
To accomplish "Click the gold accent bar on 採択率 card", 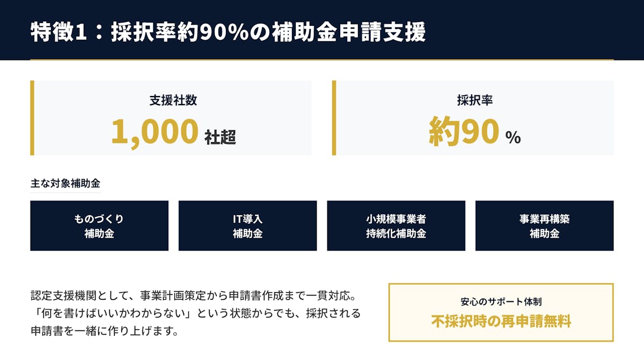I will click(x=334, y=118).
